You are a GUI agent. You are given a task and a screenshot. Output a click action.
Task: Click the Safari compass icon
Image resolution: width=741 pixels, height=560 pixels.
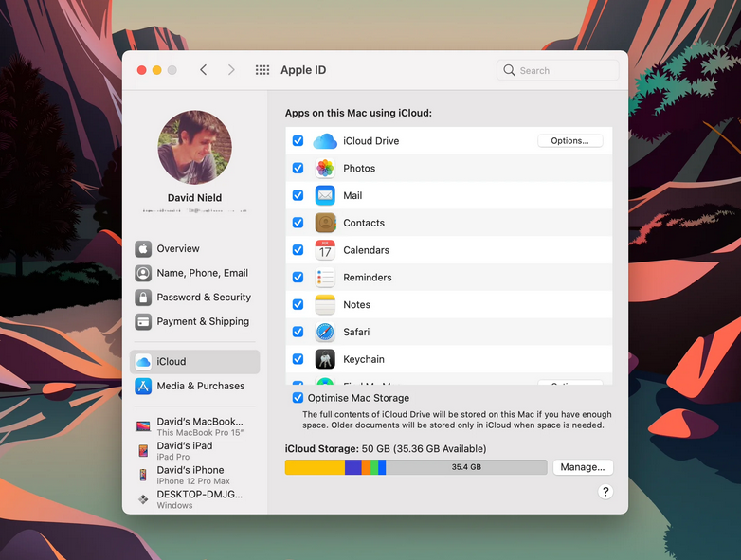(x=325, y=333)
